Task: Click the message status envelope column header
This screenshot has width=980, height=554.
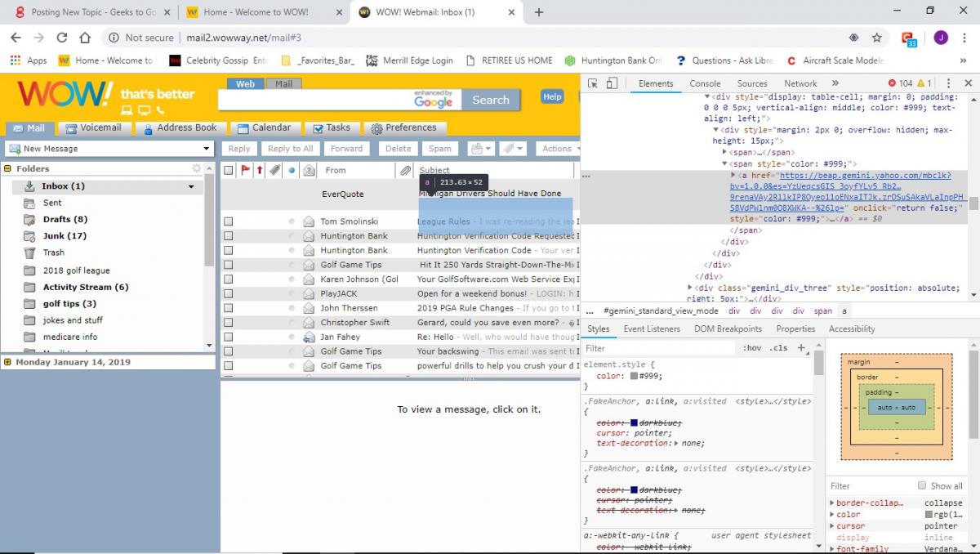Action: (x=309, y=170)
